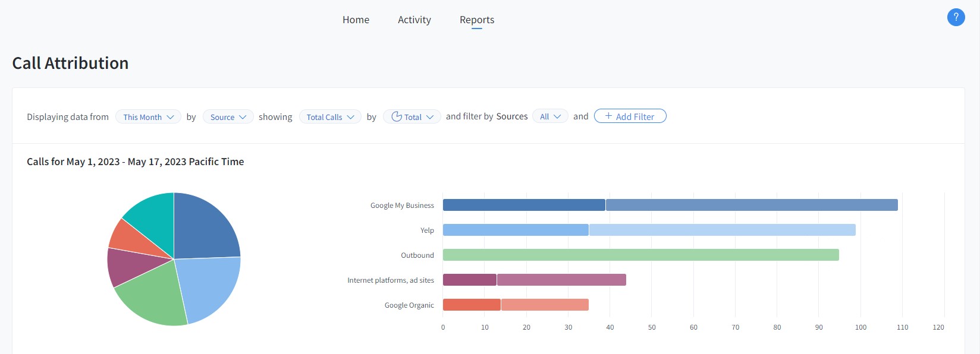
Task: Select the green Outbound bar
Action: pyautogui.click(x=640, y=255)
